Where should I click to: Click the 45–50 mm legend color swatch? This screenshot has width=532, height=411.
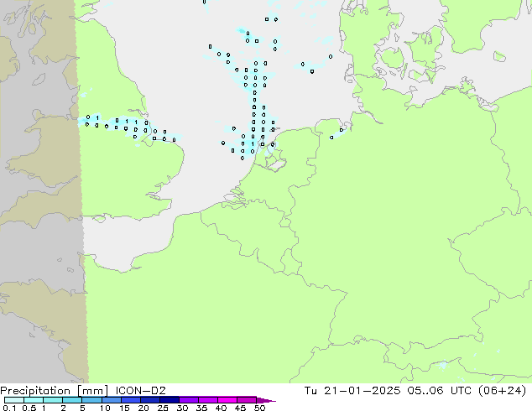click(x=247, y=400)
